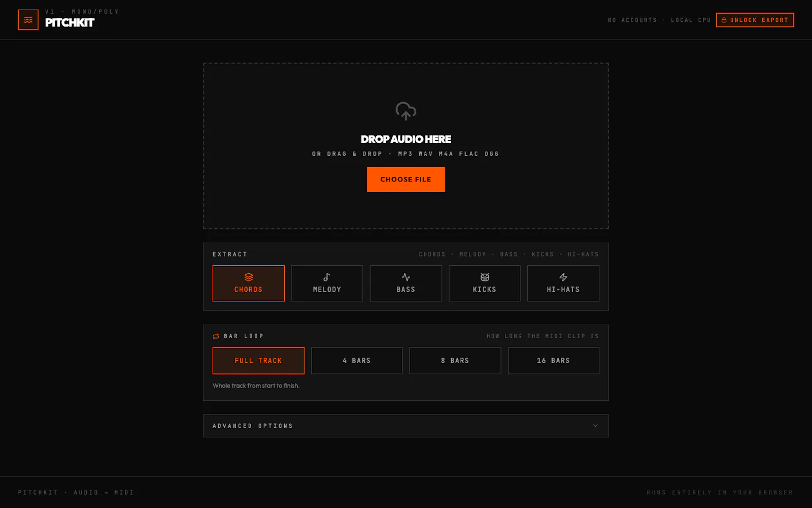The height and width of the screenshot is (508, 812).
Task: Click the 'Or drag & drop' format text
Action: 406,154
